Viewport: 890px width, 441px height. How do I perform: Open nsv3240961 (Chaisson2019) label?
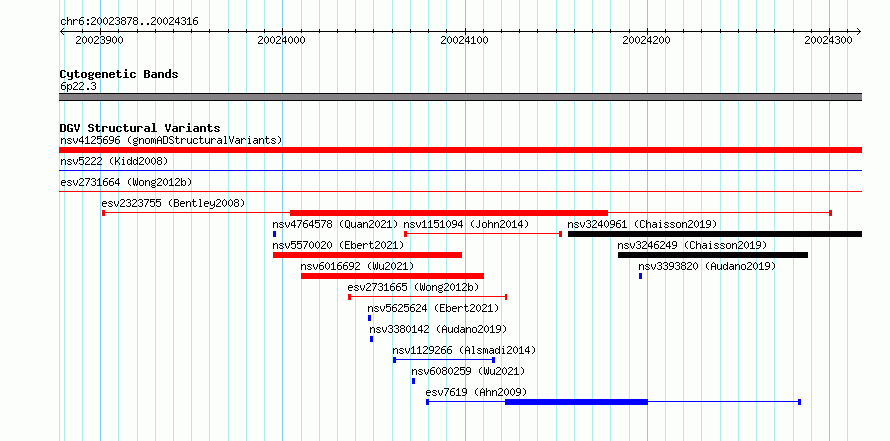coord(642,224)
